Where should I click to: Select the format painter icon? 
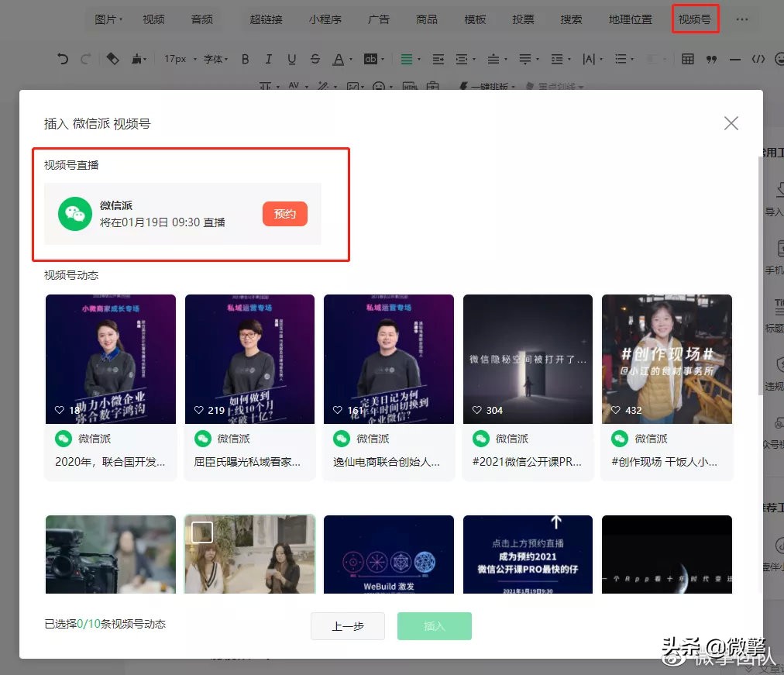(x=136, y=58)
